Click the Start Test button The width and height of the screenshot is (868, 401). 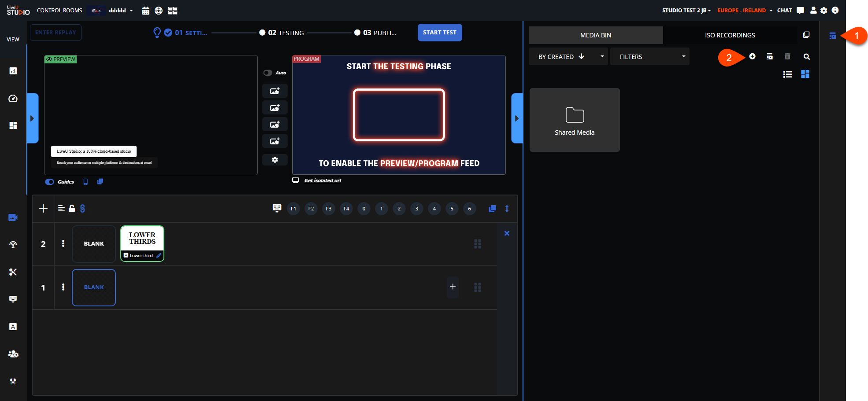pyautogui.click(x=439, y=33)
